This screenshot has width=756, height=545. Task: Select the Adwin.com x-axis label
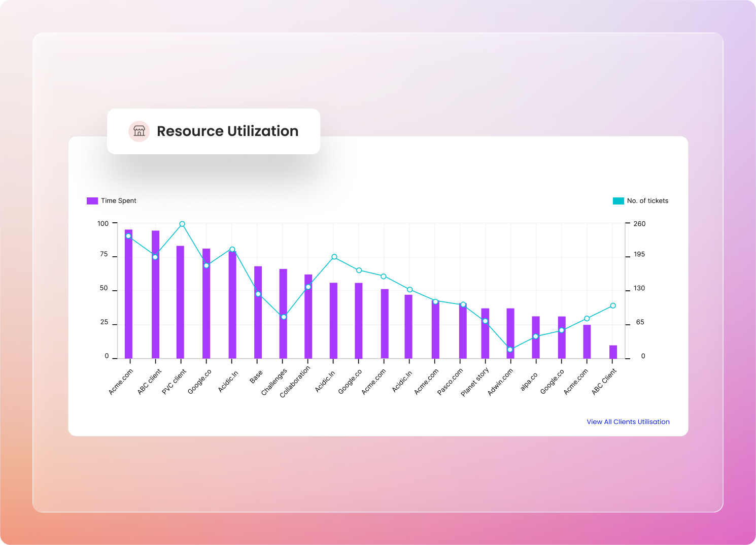tap(501, 382)
